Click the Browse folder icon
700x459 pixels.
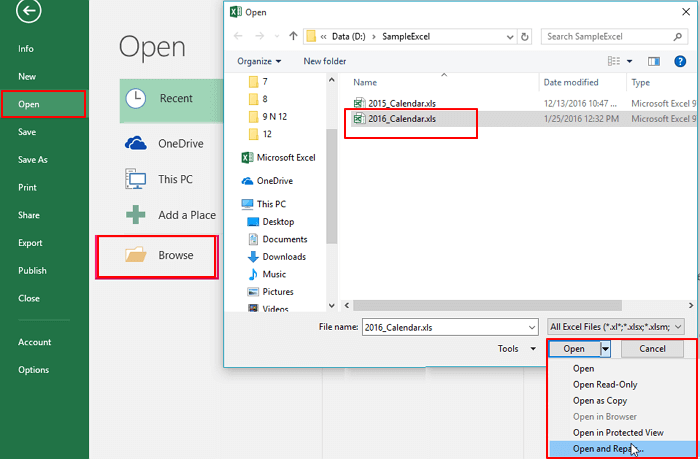136,255
